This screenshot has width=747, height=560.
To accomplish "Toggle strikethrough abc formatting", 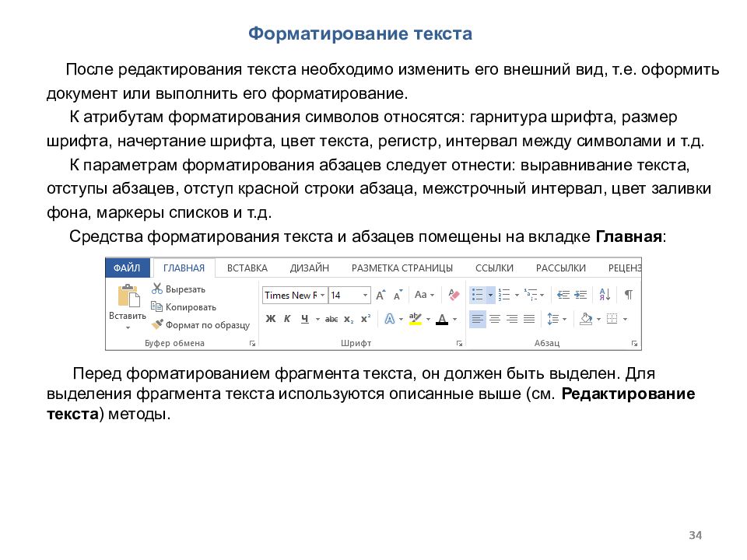I will [331, 319].
